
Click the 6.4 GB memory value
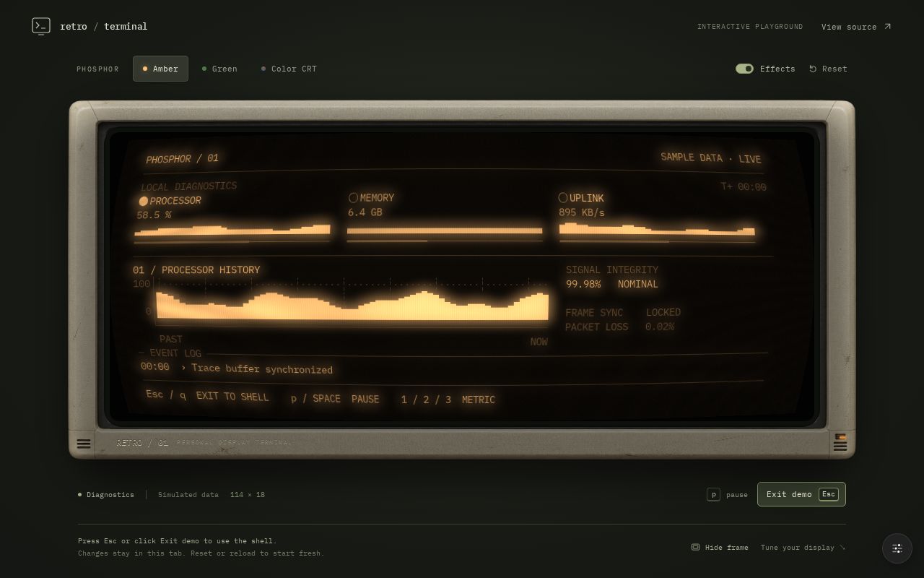pyautogui.click(x=365, y=212)
